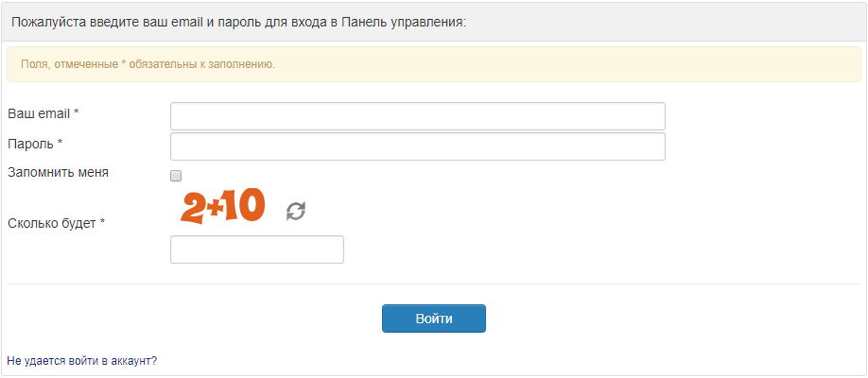Open "Не удается войти в аккаунт?" link
This screenshot has height=378, width=868.
pyautogui.click(x=81, y=361)
